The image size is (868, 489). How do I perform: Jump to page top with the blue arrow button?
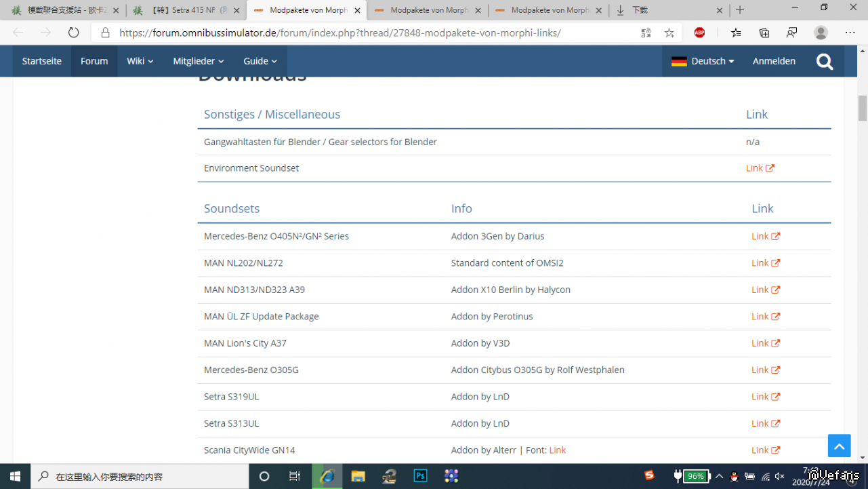[x=839, y=446]
